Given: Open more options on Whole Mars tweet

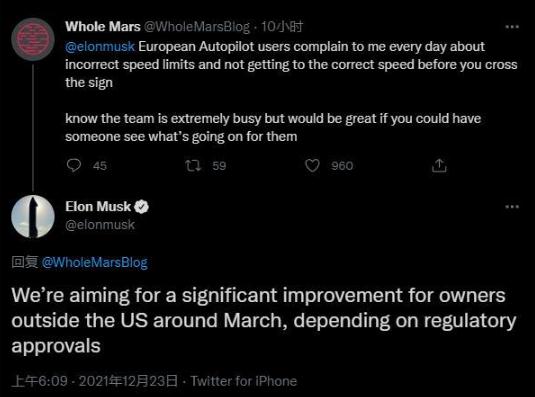Looking at the screenshot, I should click(512, 27).
